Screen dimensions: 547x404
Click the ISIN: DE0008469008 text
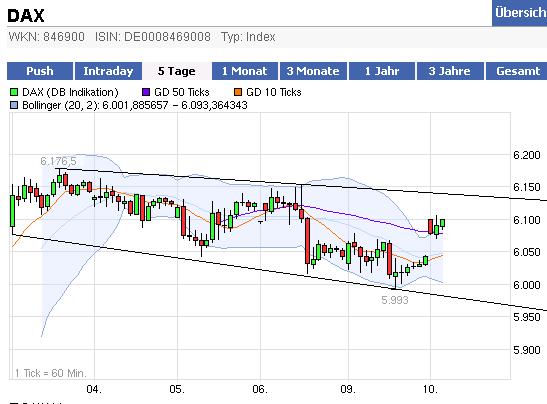(153, 37)
